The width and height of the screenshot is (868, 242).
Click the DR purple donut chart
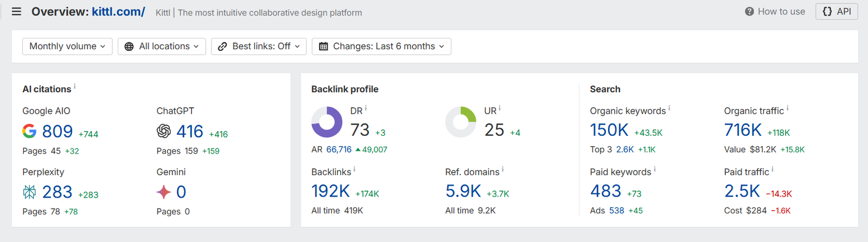(x=327, y=122)
